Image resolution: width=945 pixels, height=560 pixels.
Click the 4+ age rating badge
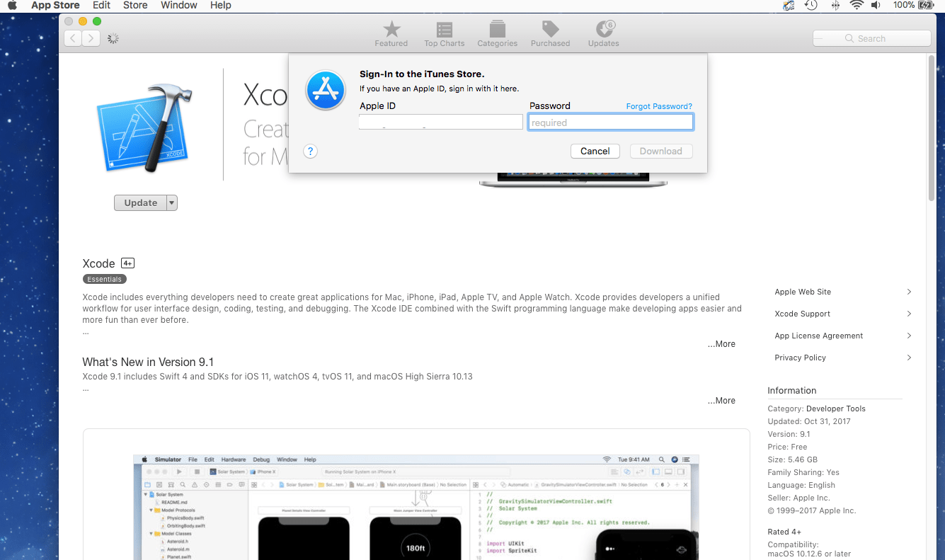point(128,263)
